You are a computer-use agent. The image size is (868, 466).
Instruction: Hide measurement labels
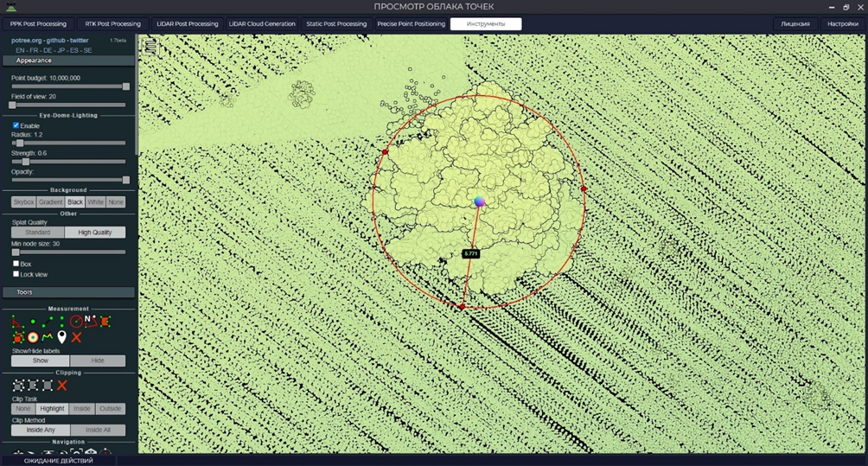click(x=98, y=361)
